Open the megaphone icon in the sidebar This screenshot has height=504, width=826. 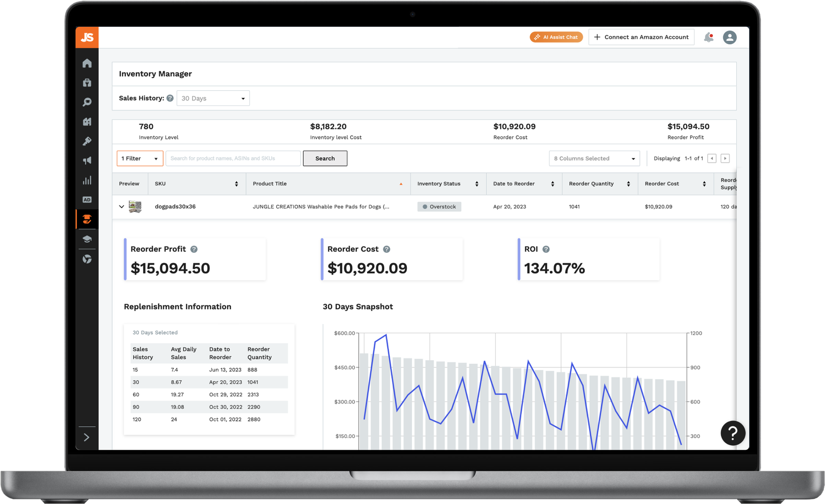click(87, 160)
